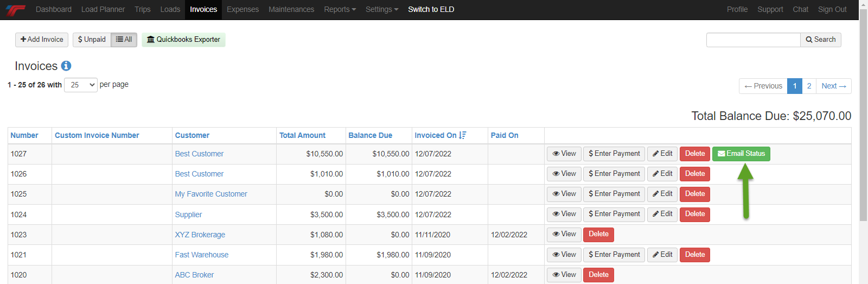Filter to Unpaid invoices
This screenshot has height=284, width=868.
92,40
